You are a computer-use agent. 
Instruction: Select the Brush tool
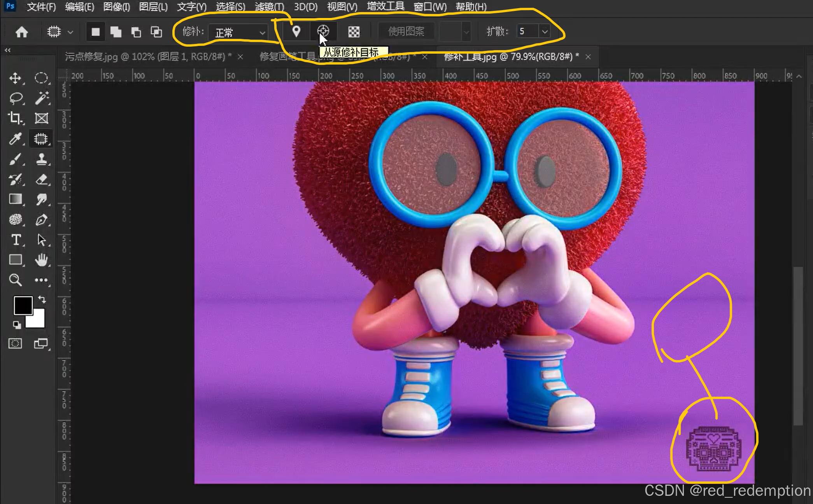click(x=15, y=159)
